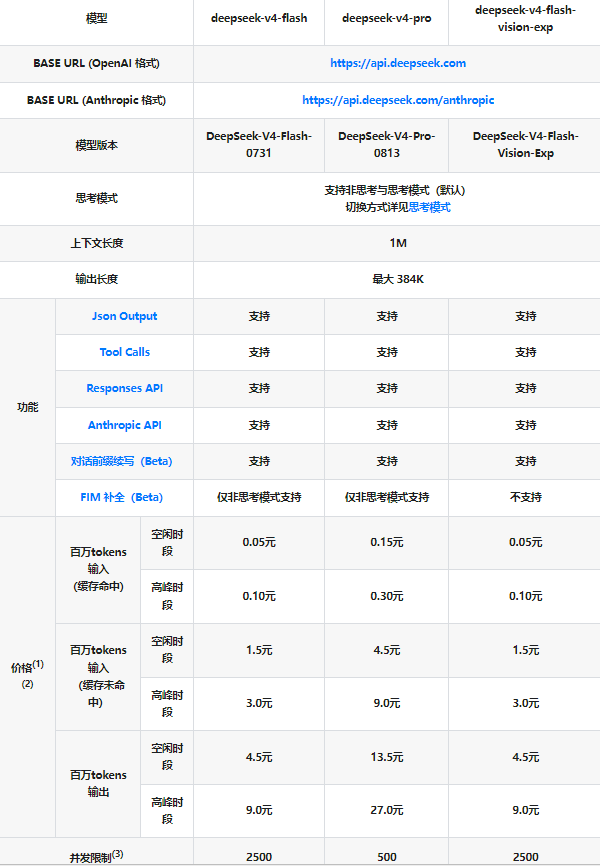The image size is (600, 866).
Task: Select the 0.15元 price cell
Action: (387, 542)
